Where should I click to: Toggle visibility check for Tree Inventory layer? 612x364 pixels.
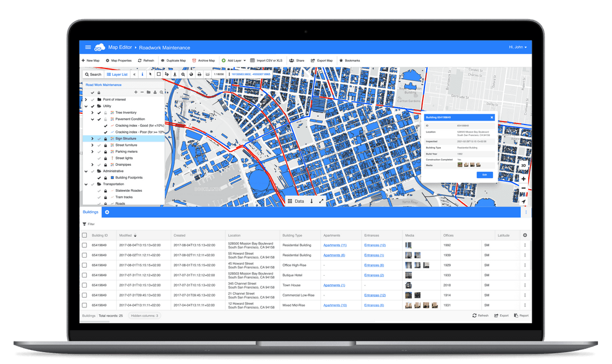99,113
